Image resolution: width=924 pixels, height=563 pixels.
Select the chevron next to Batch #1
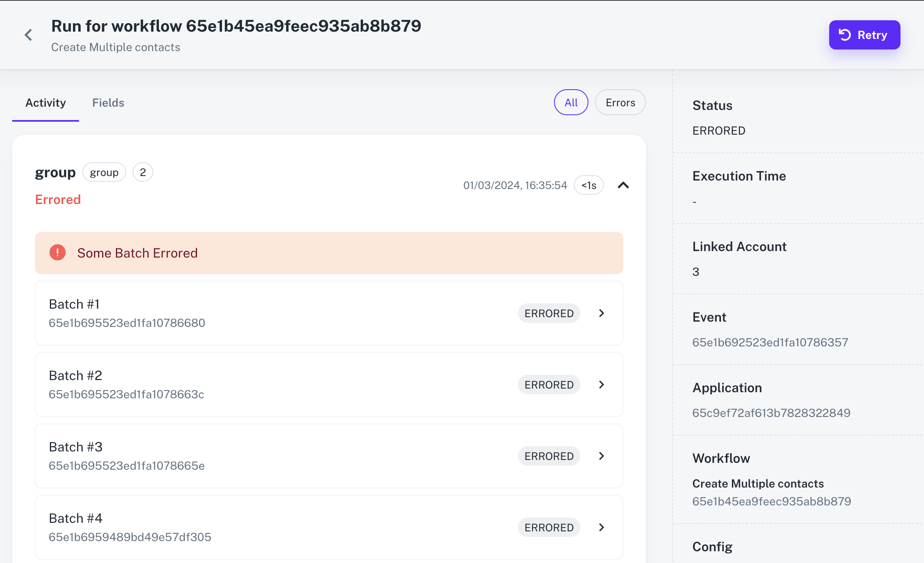click(601, 313)
